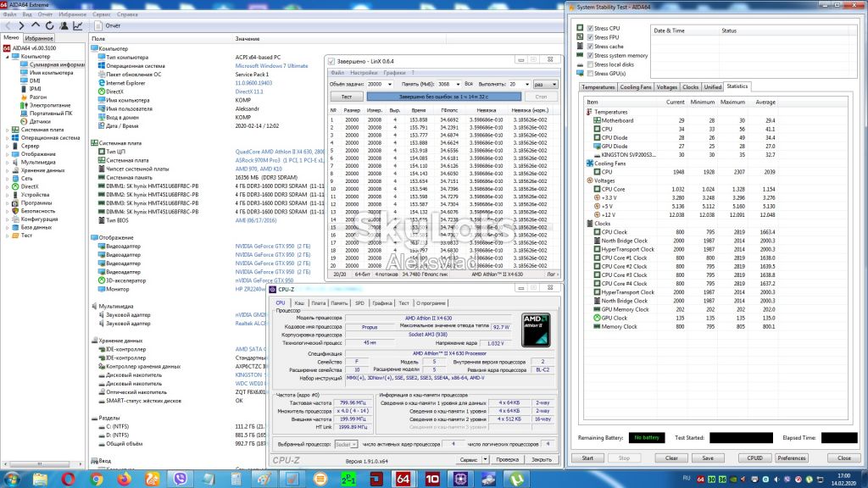Expand the Системная плата tree node
Viewport: 868px width, 488px height.
(8, 130)
